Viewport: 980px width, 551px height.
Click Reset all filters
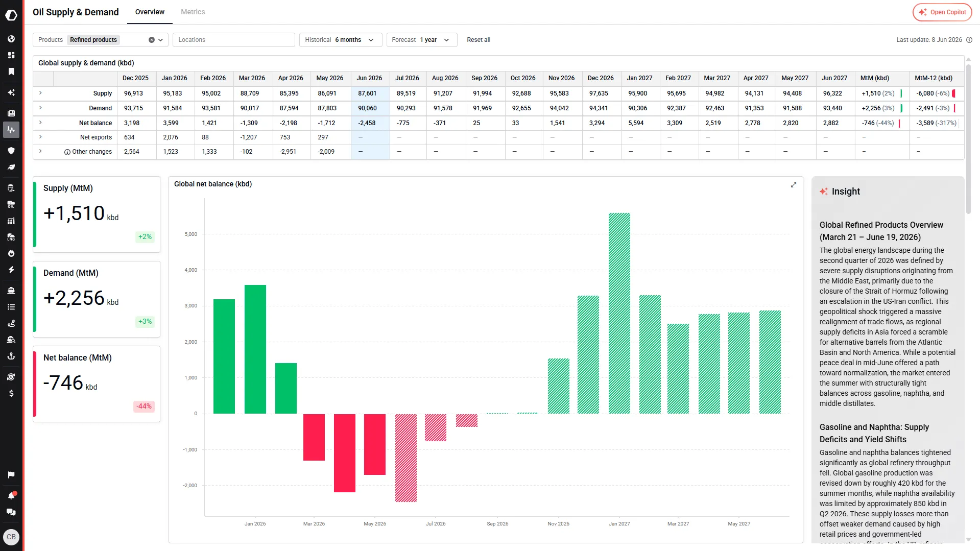click(479, 40)
